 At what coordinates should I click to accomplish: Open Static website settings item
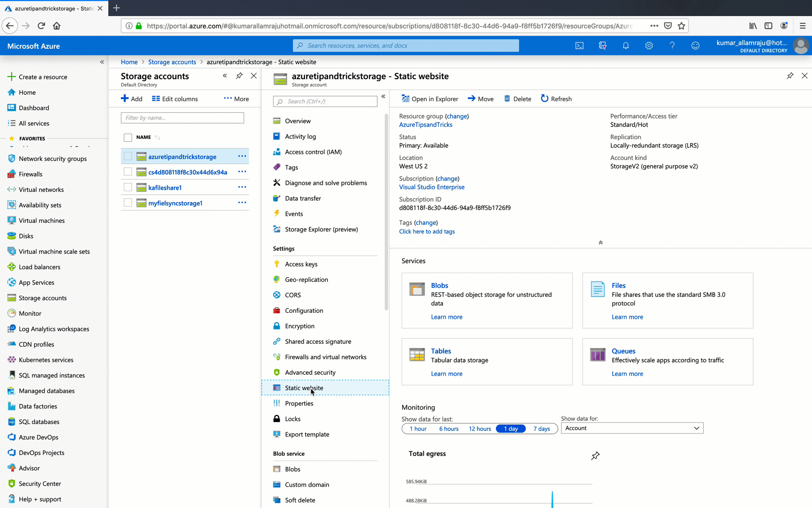click(325, 388)
